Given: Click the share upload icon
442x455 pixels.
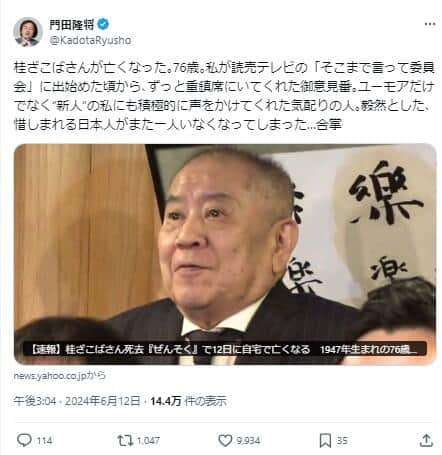Looking at the screenshot, I should pyautogui.click(x=426, y=440).
